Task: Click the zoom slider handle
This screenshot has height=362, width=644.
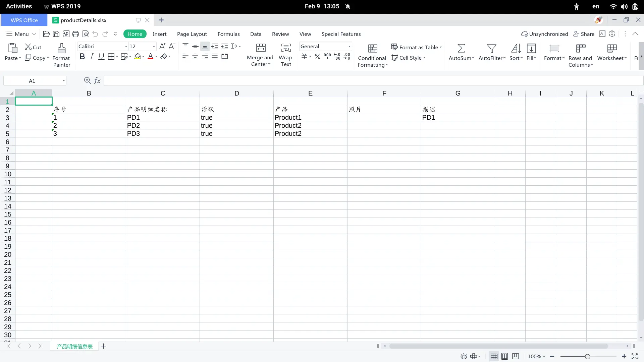Action: 587,357
